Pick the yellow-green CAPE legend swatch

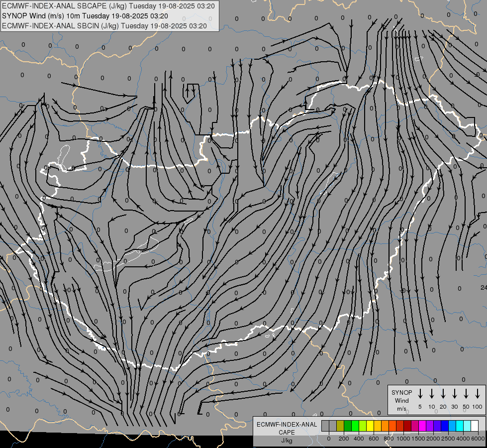[363, 426]
